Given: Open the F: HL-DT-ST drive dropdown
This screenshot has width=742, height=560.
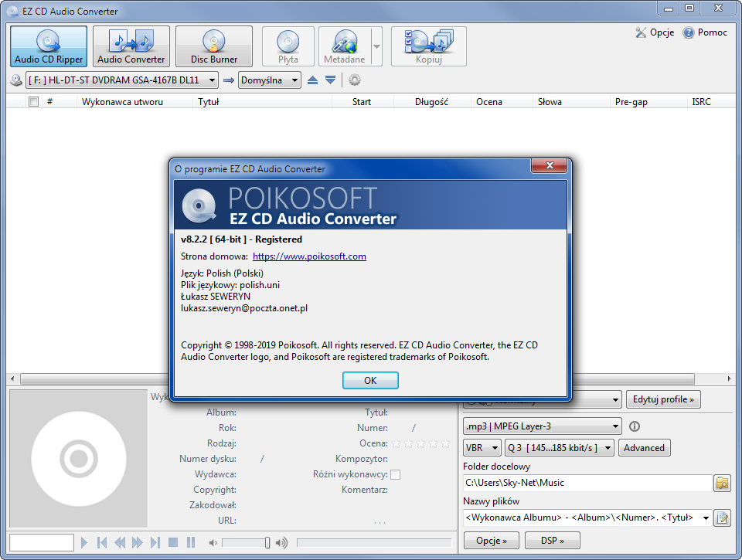Looking at the screenshot, I should coord(122,80).
